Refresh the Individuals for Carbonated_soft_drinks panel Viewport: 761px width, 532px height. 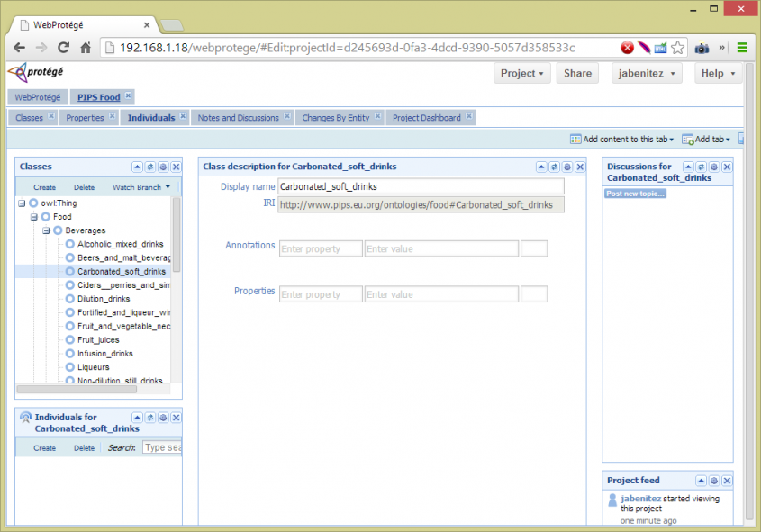point(149,418)
